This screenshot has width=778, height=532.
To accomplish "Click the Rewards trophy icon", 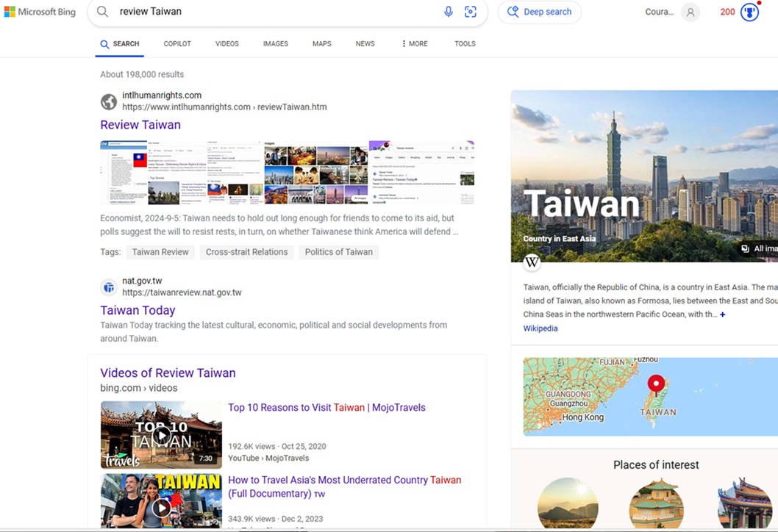I will coord(749,12).
